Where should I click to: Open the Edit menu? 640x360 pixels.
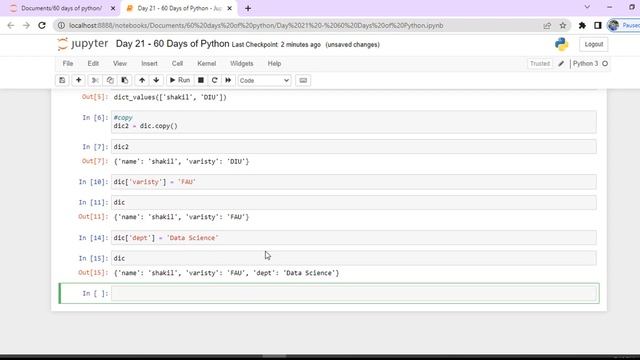pyautogui.click(x=93, y=64)
